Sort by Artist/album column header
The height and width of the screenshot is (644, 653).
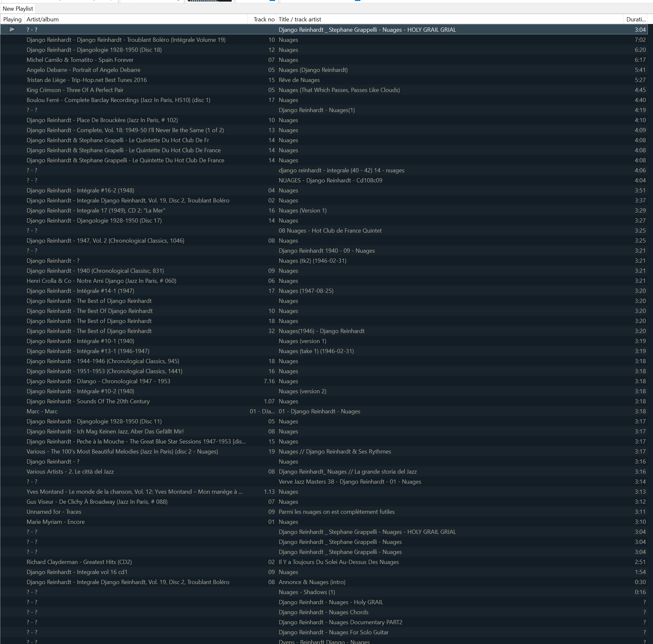(42, 19)
